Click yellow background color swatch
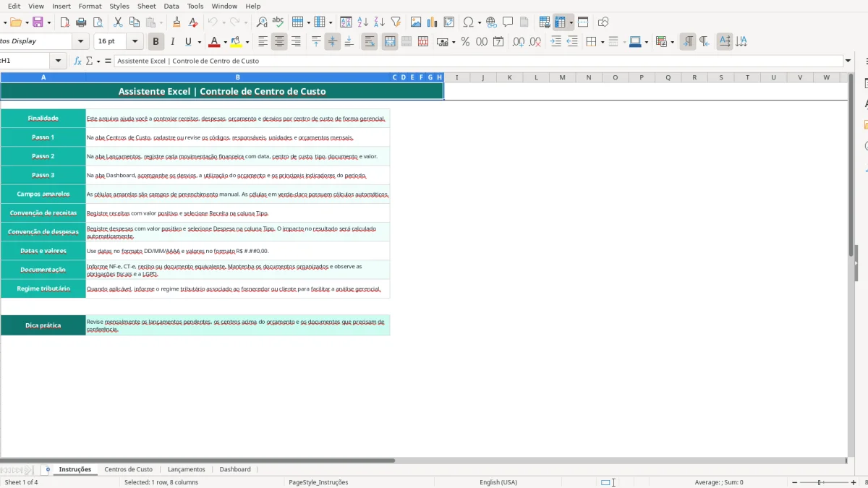Image resolution: width=868 pixels, height=488 pixels. click(236, 42)
